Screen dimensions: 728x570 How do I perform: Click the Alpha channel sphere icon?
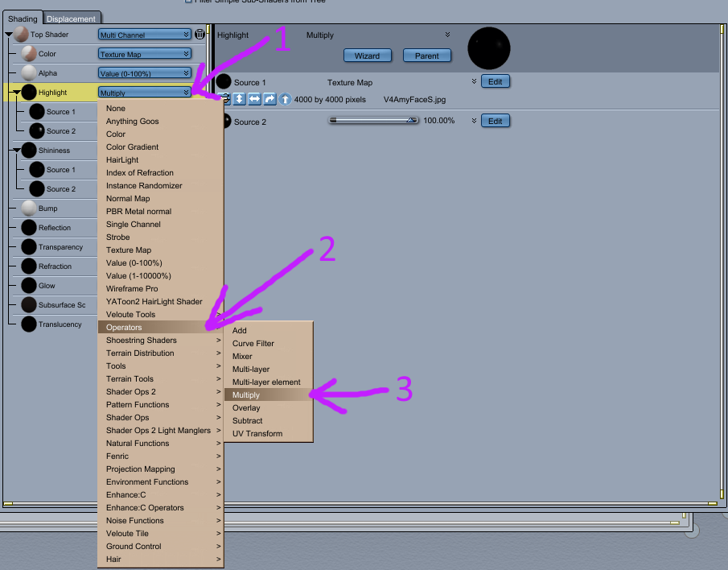pyautogui.click(x=29, y=73)
